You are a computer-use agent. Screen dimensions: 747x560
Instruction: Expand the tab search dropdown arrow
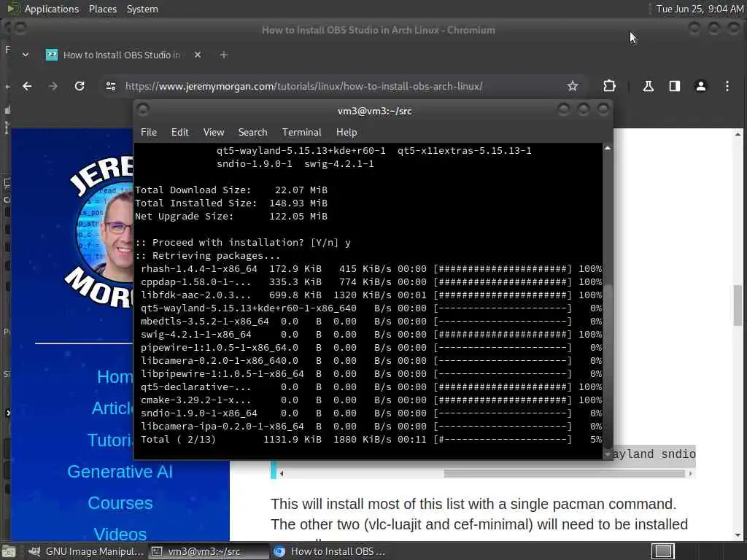pos(26,55)
